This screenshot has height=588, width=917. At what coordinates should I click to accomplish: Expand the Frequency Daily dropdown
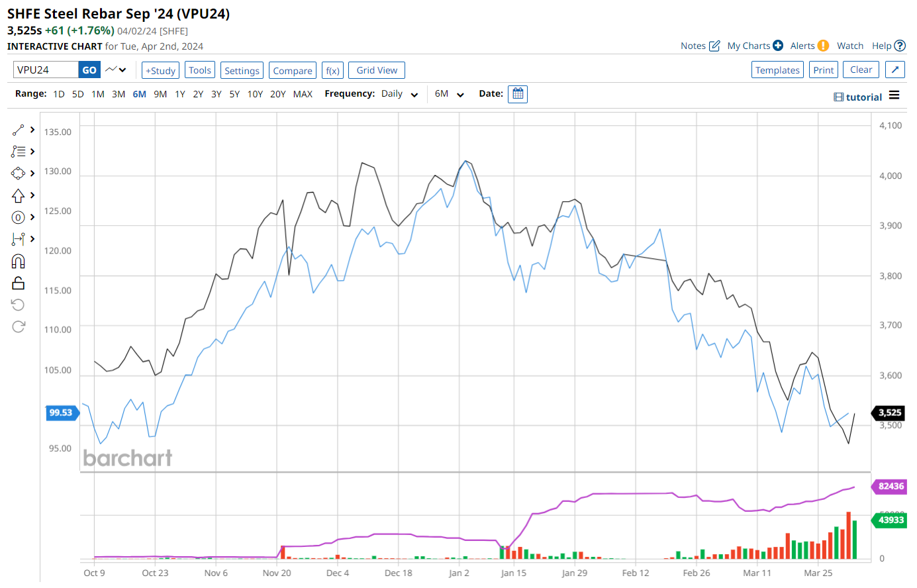tap(399, 94)
